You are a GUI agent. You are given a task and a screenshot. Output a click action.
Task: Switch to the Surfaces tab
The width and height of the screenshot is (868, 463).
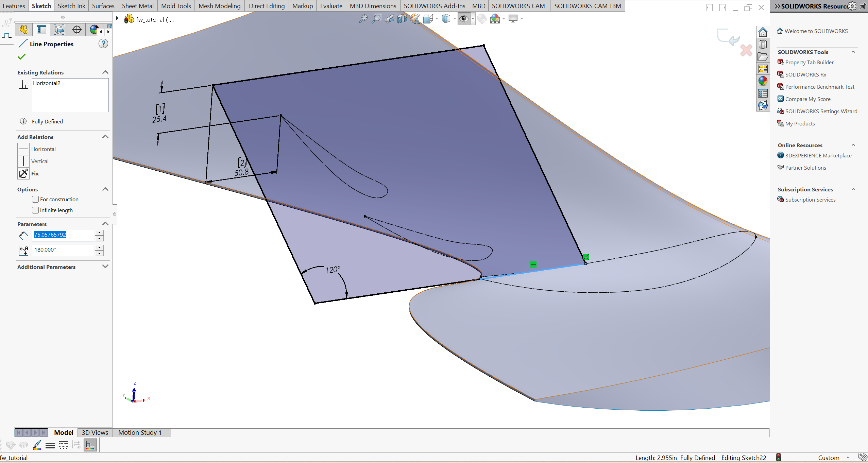click(x=103, y=6)
